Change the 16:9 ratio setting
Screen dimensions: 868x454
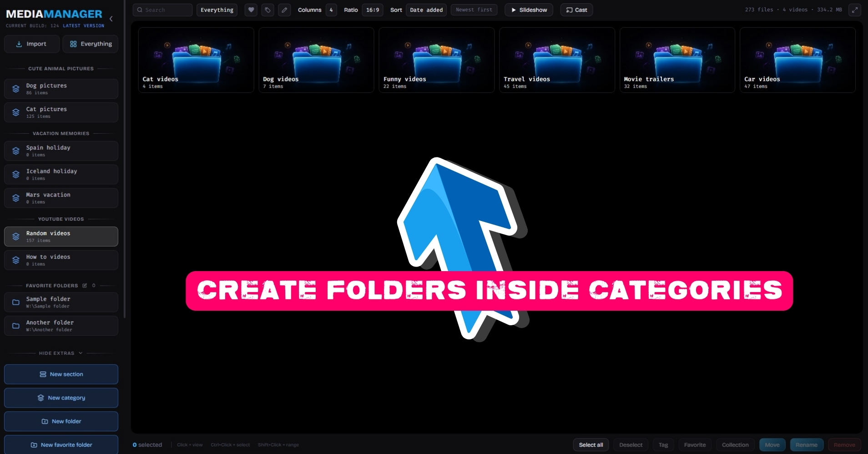(373, 10)
